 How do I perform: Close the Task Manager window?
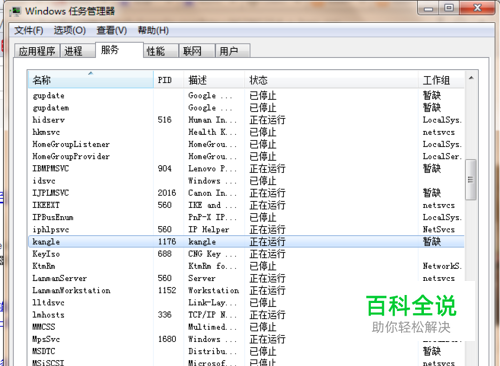[x=477, y=8]
